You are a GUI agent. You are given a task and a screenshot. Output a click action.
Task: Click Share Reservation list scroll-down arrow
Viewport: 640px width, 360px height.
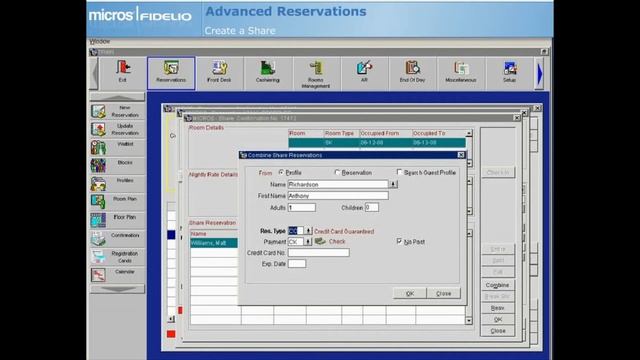pos(469,321)
